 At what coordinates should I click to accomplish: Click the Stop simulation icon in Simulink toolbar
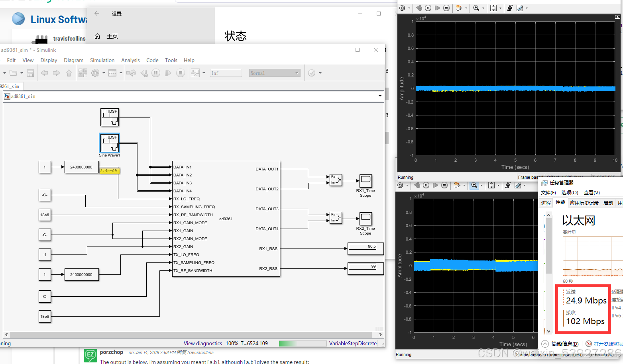[181, 73]
